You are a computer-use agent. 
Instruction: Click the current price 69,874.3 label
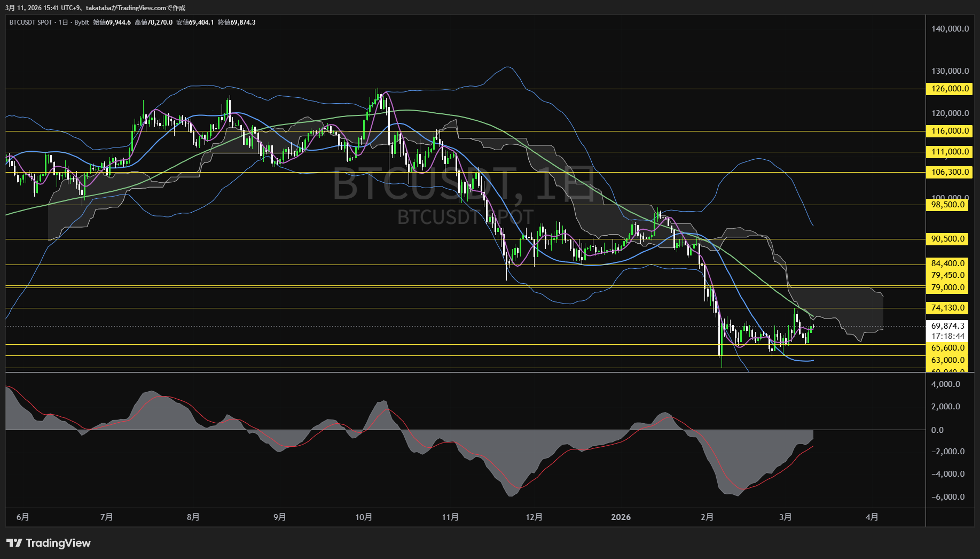[x=947, y=326]
